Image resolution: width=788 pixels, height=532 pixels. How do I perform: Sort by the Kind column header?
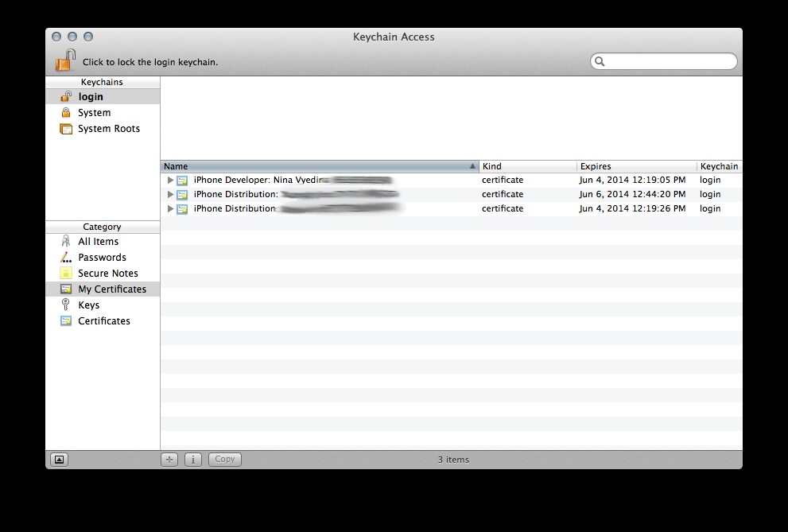(x=528, y=166)
